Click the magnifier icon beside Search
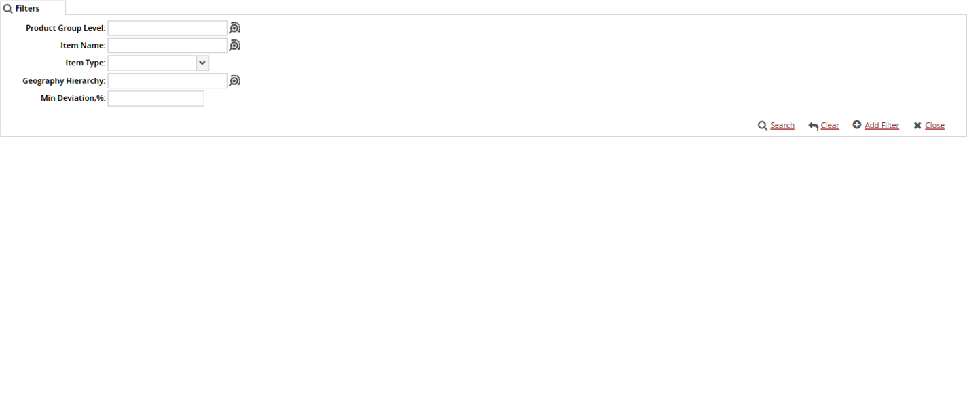This screenshot has height=395, width=980. (x=763, y=126)
